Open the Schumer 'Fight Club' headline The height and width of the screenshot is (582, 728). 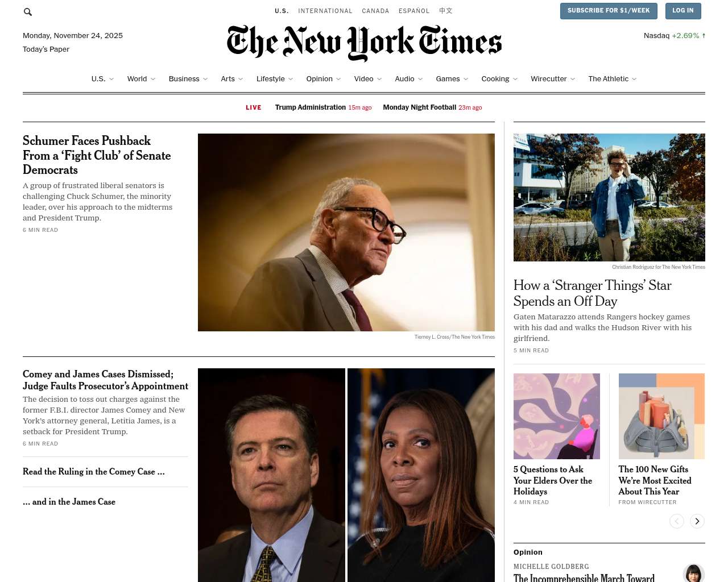point(97,155)
